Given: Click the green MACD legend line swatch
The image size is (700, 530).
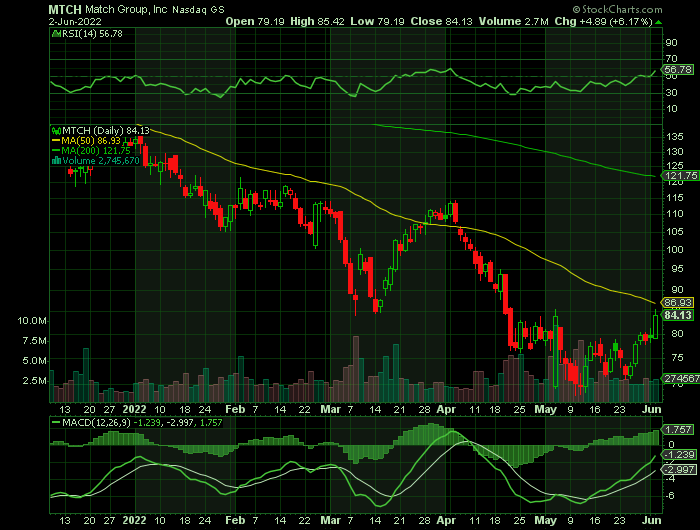Looking at the screenshot, I should [56, 423].
